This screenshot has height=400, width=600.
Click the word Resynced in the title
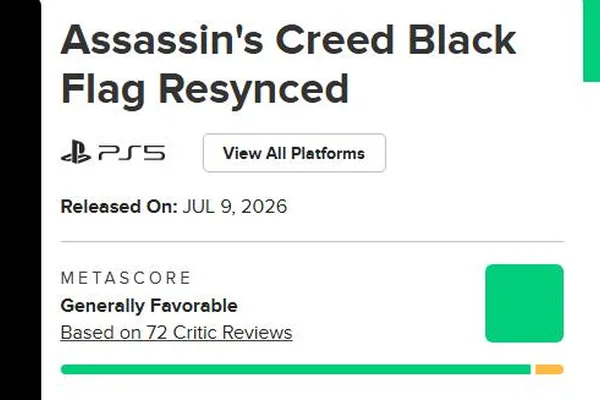253,91
